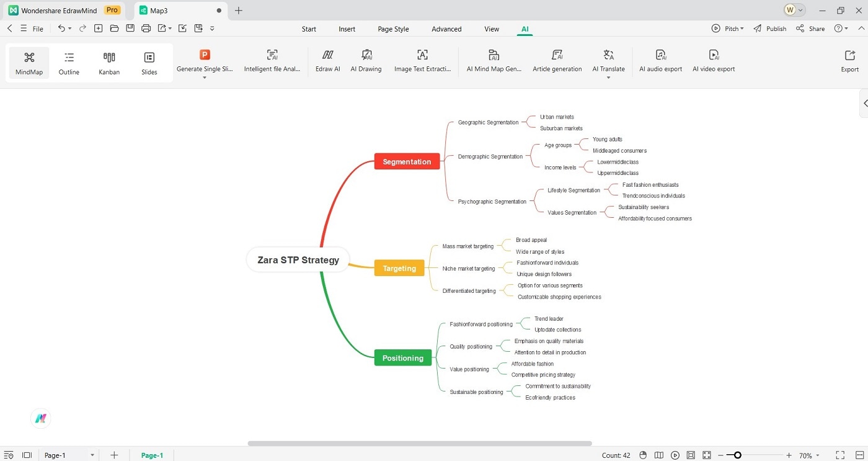Click the zoom slider handle

coord(737,455)
